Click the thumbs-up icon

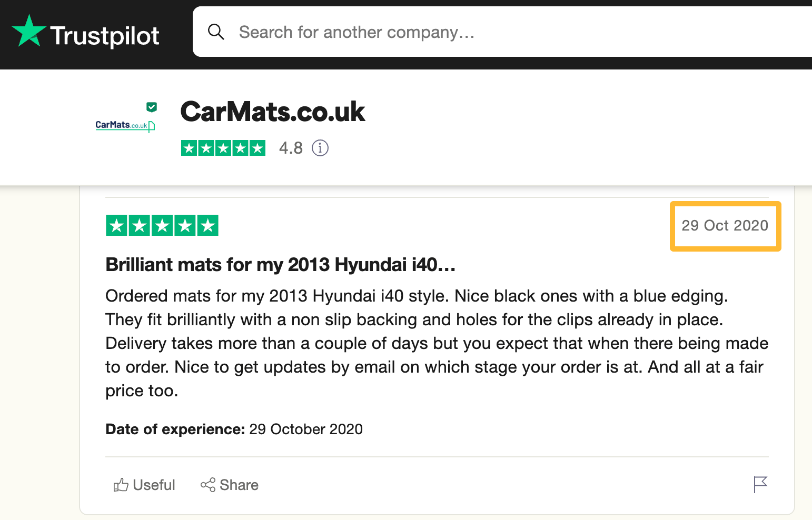(121, 485)
